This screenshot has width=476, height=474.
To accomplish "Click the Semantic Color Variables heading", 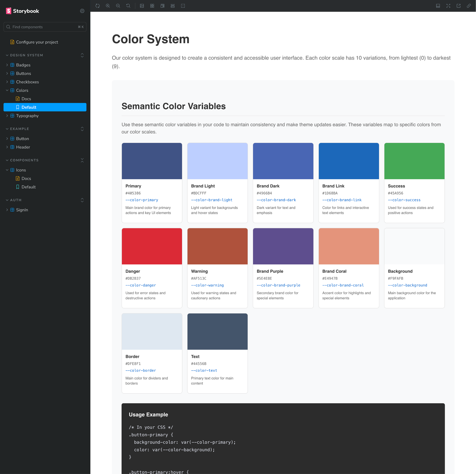I will coord(174,106).
